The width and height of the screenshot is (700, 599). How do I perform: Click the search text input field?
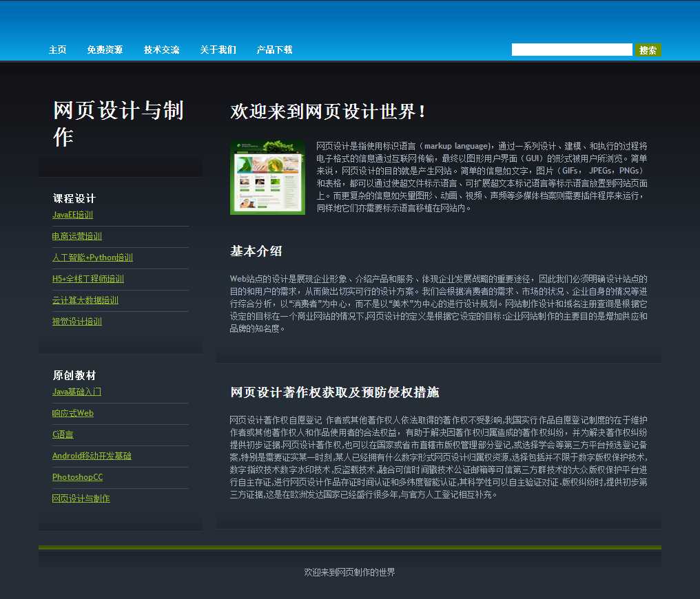(x=571, y=50)
